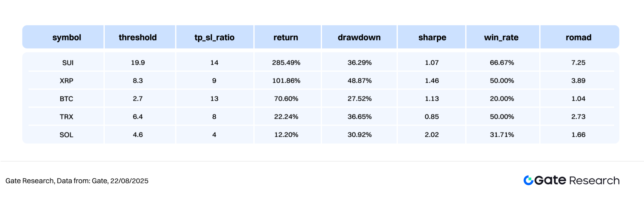Screen dimensions: 644x200
Task: Click the symbol column header
Action: click(x=67, y=37)
